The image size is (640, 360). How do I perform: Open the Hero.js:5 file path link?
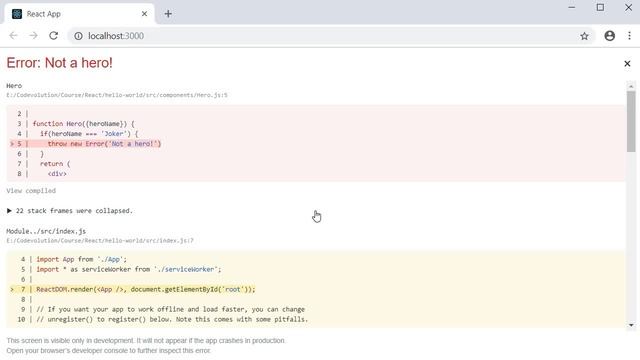point(117,95)
